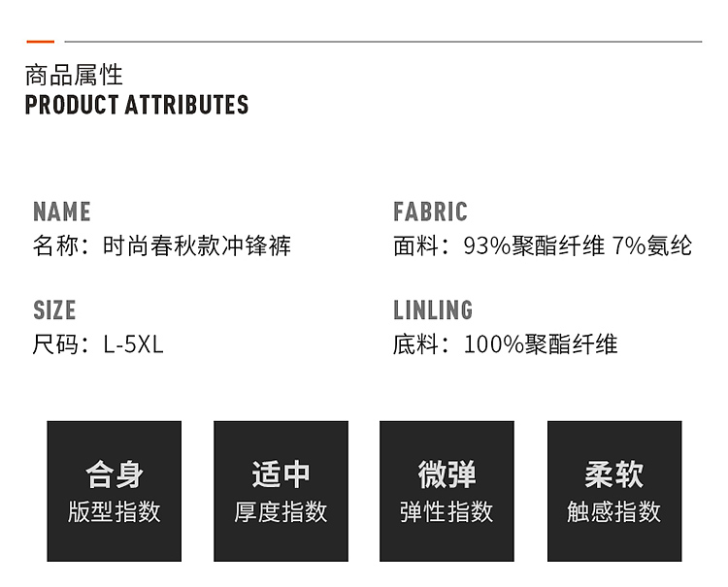This screenshot has width=728, height=587.
Task: Select the 厚度指数 caption
Action: coord(281,511)
